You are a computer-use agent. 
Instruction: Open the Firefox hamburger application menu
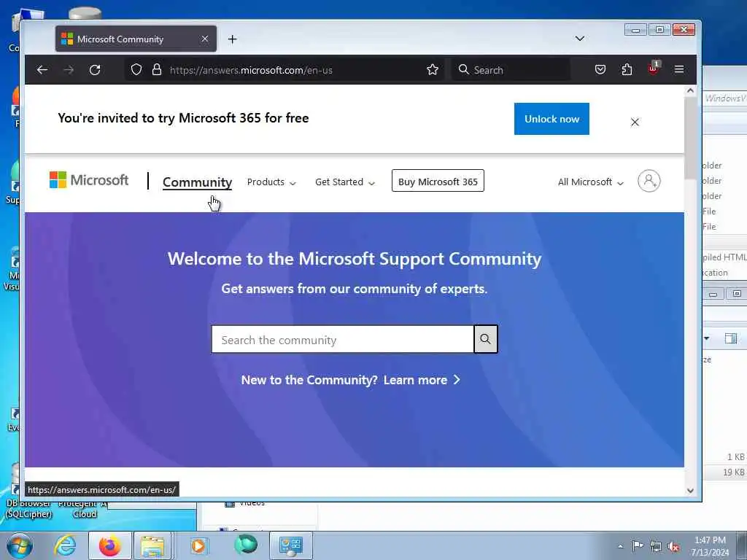679,70
